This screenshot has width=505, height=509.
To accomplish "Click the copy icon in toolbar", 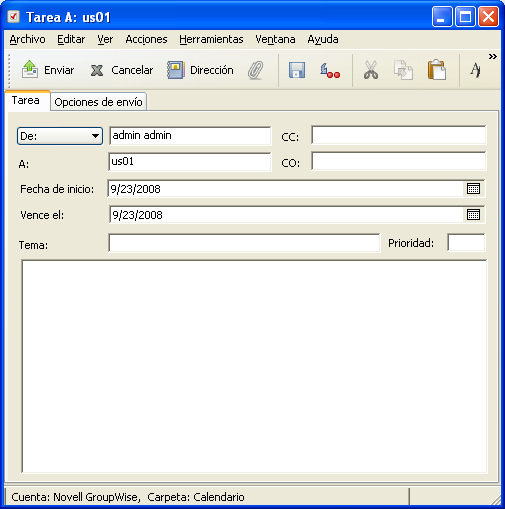I will pos(403,70).
